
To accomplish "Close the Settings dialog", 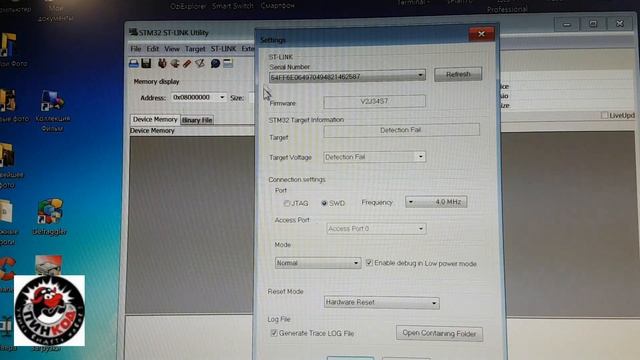I will 481,34.
